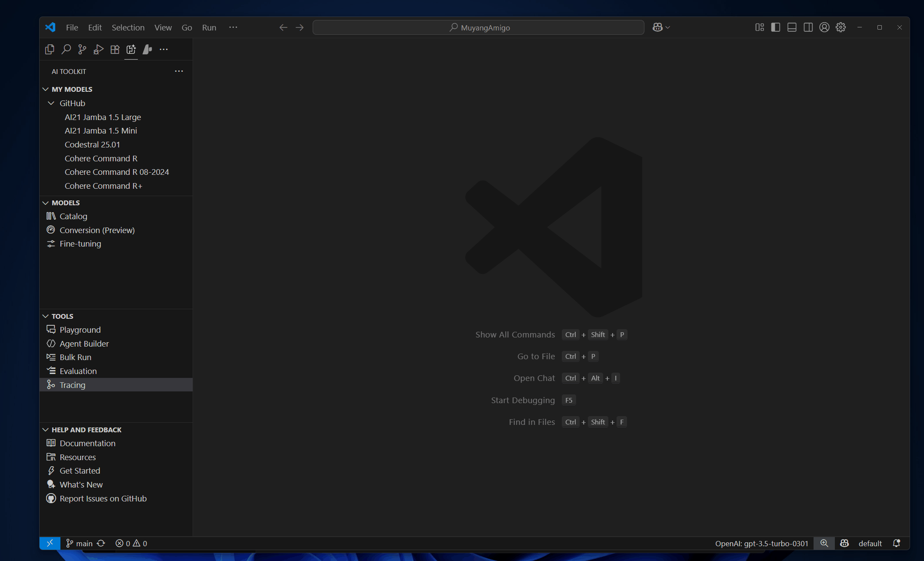Open Report Issues on GitHub
Viewport: 924px width, 561px height.
point(116,498)
